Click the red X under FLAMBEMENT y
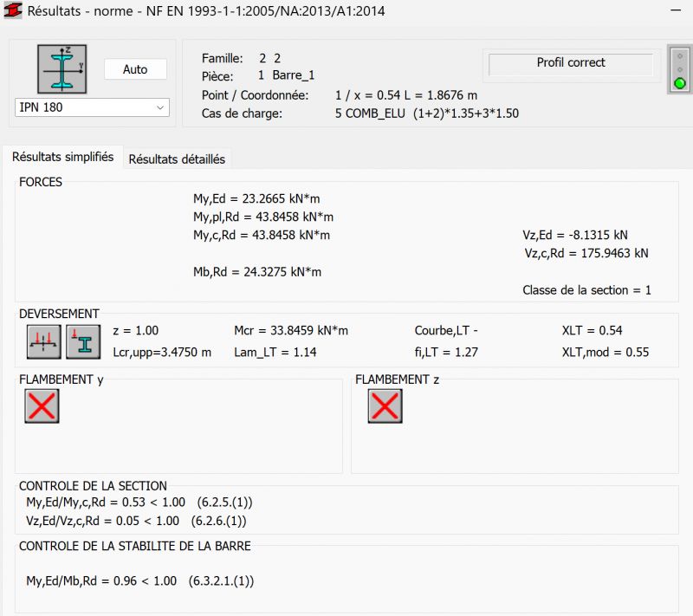 point(42,405)
